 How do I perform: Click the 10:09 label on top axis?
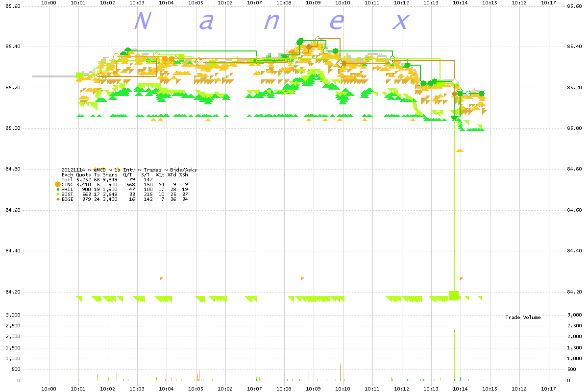pyautogui.click(x=313, y=3)
